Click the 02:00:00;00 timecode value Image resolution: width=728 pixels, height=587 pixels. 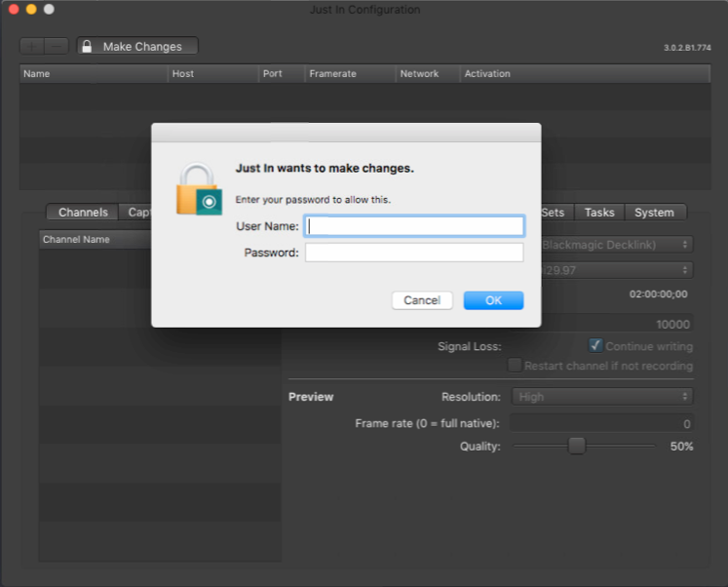pyautogui.click(x=659, y=293)
